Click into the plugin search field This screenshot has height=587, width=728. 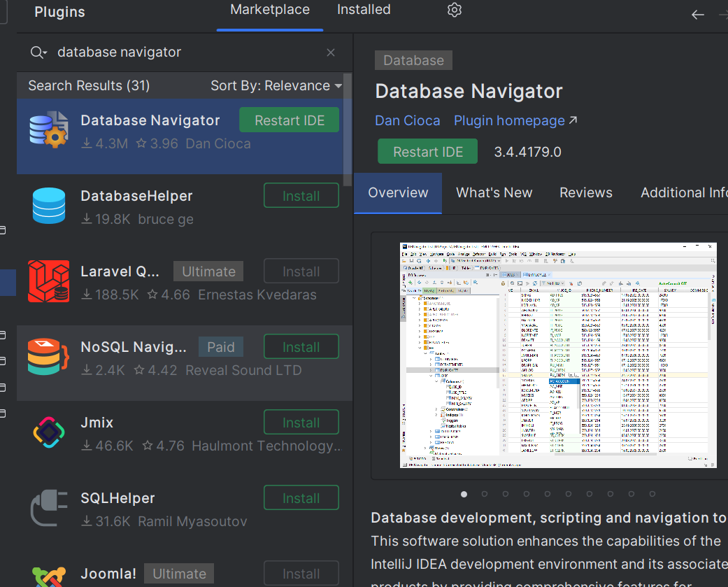[x=186, y=52]
